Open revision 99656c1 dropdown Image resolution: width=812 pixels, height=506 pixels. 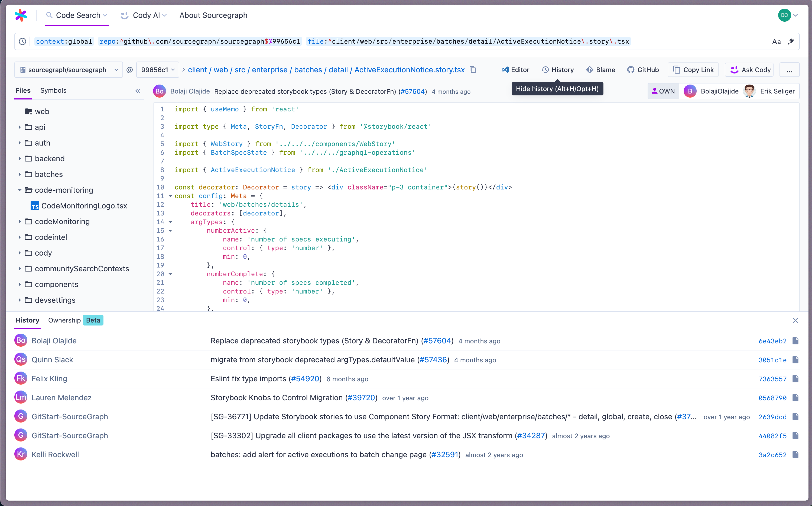[158, 70]
